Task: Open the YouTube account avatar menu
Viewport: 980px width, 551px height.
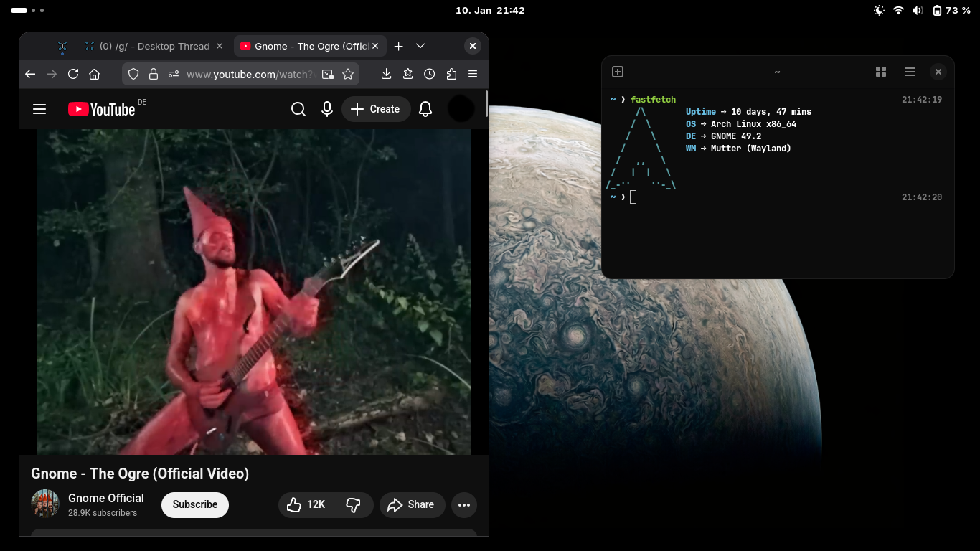Action: tap(461, 109)
